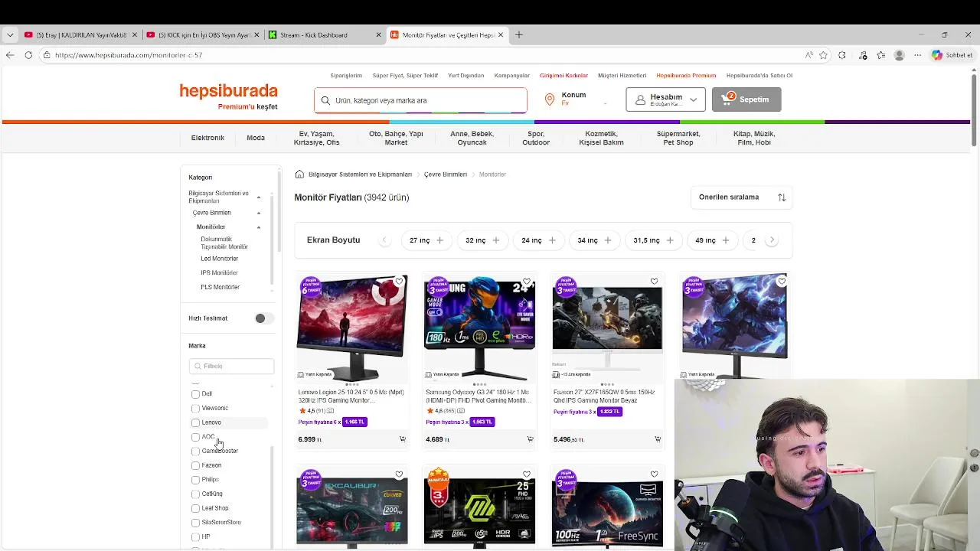
Task: Favorite the Lenovo Legion monitor with heart icon
Action: (399, 282)
